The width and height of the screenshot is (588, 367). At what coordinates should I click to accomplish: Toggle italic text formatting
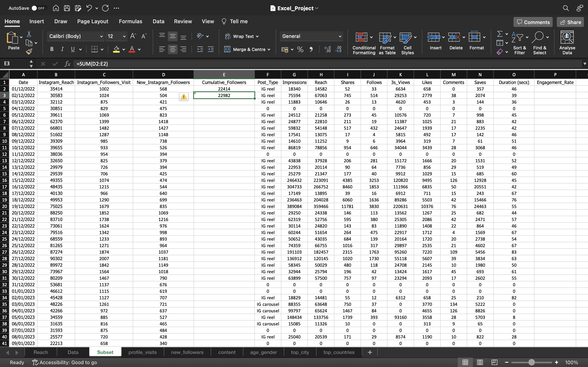[x=62, y=50]
